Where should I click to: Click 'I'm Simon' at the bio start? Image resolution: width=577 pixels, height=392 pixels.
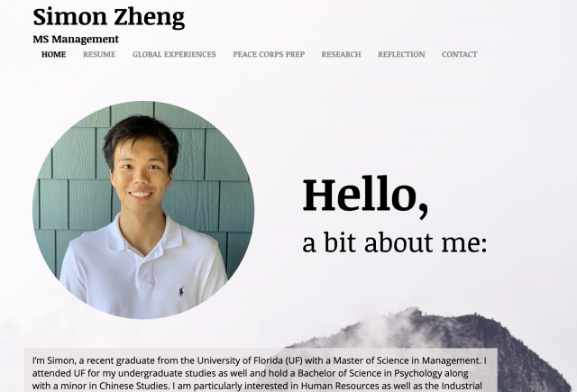54,360
